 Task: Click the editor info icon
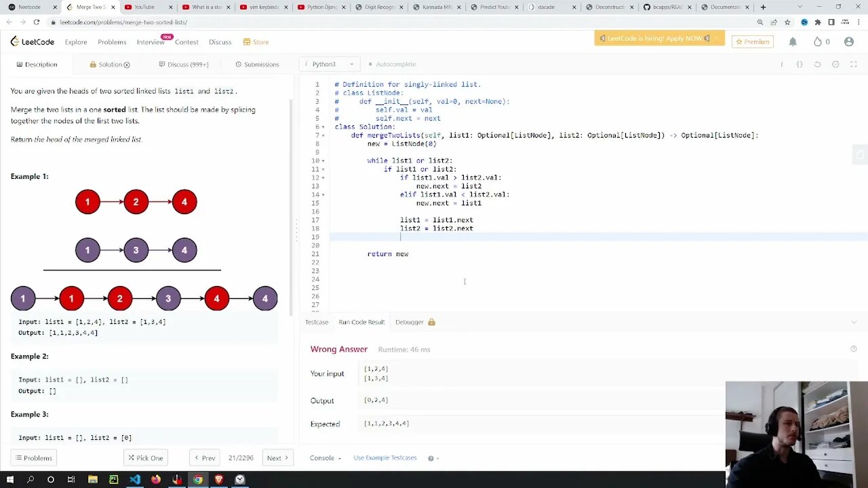(x=782, y=64)
